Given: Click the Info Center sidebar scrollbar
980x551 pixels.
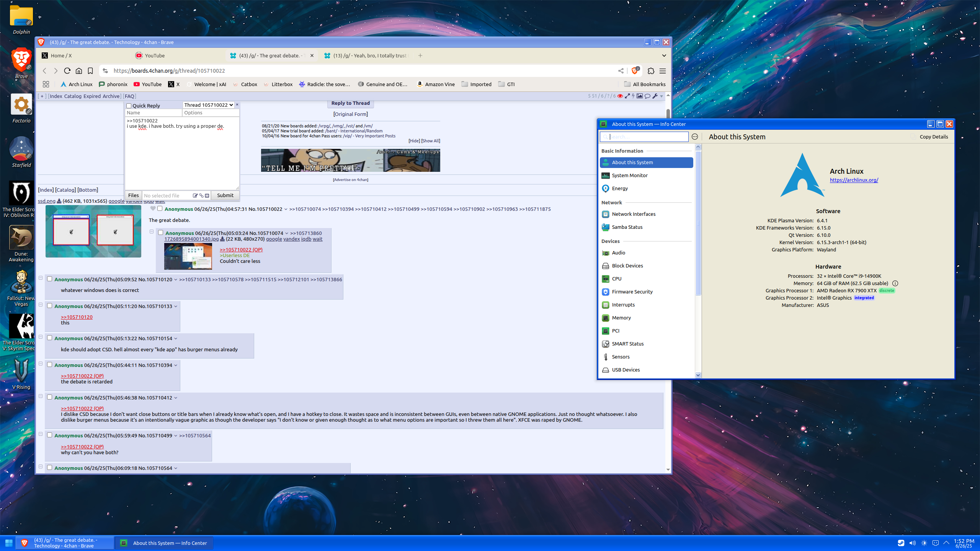Looking at the screenshot, I should point(698,223).
